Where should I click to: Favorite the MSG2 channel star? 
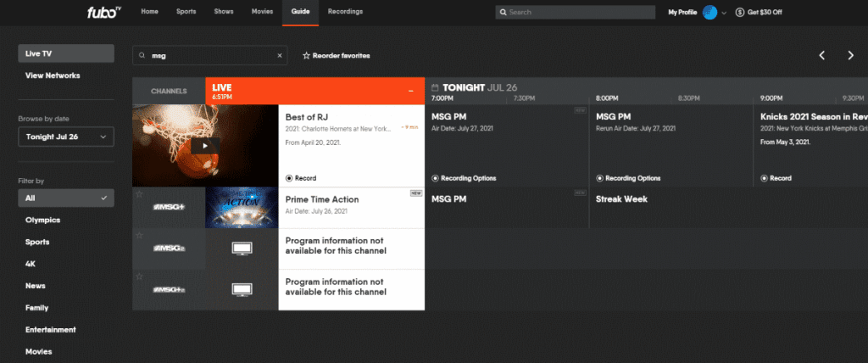click(139, 236)
